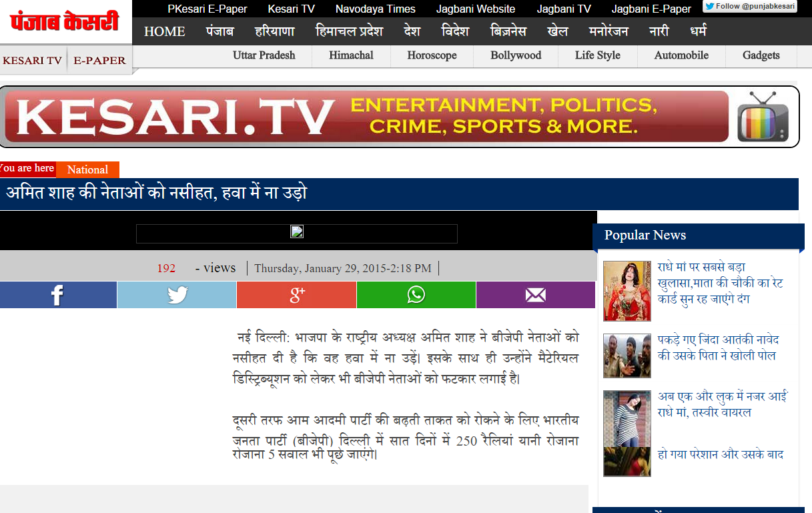This screenshot has height=513, width=812.
Task: Open खेल sports section
Action: point(557,31)
